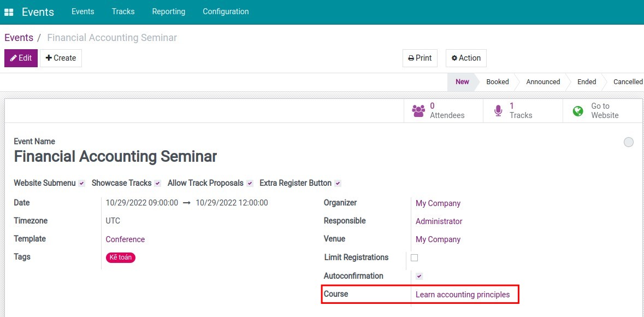
Task: Expand the Extra Register Button toggle
Action: pyautogui.click(x=338, y=183)
